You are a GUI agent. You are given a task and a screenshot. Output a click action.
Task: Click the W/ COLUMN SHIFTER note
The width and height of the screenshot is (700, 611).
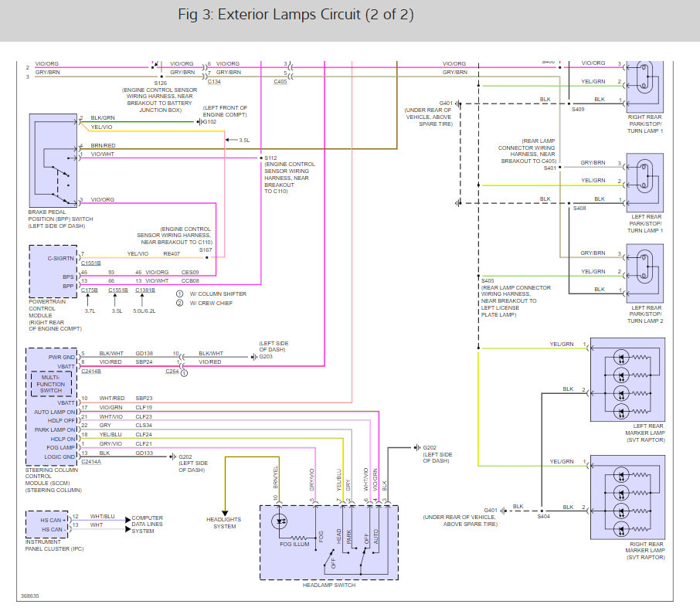click(218, 294)
